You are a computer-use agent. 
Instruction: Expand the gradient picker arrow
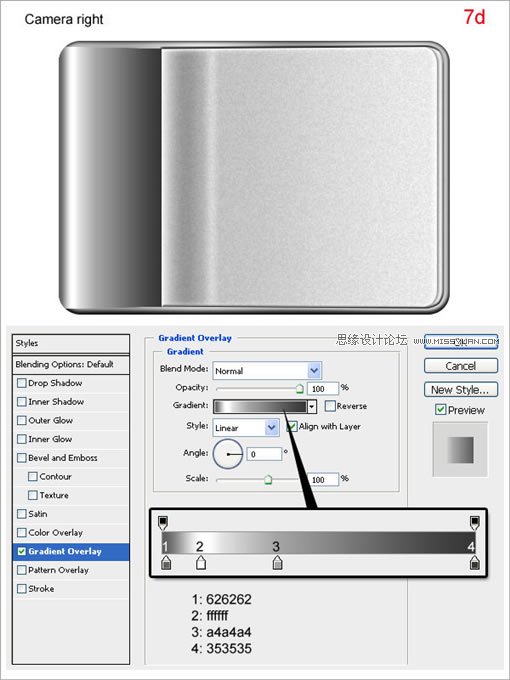pyautogui.click(x=311, y=406)
